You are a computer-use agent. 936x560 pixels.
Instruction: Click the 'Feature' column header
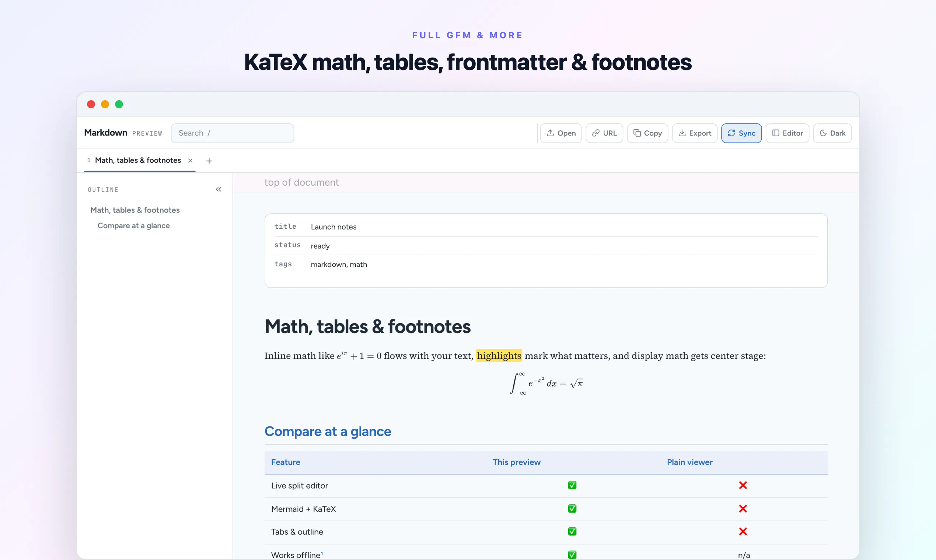click(x=286, y=462)
